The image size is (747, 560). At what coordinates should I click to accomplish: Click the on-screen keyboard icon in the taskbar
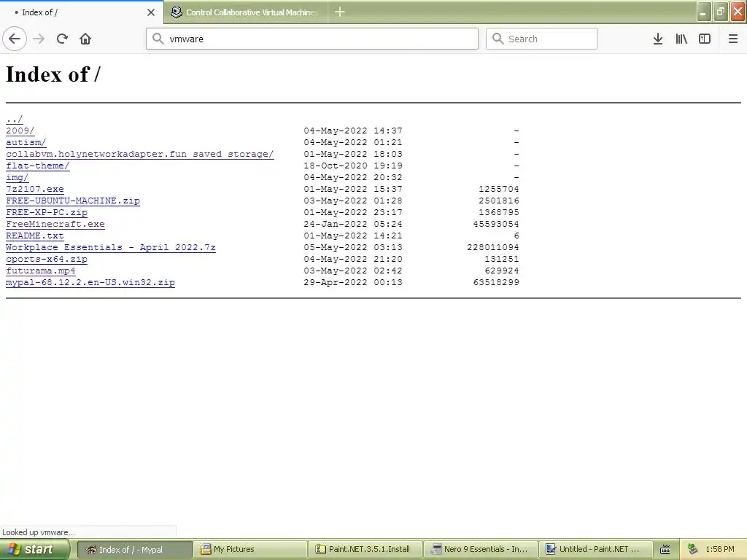(x=665, y=550)
